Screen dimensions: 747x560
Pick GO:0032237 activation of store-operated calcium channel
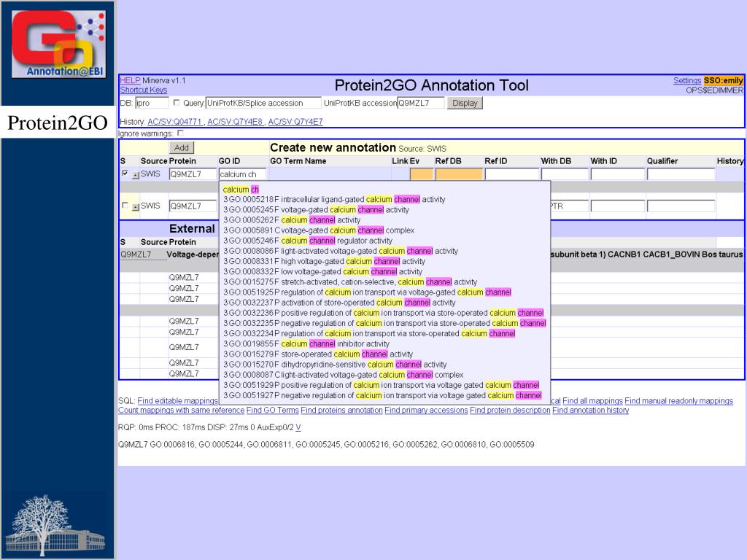tap(339, 303)
